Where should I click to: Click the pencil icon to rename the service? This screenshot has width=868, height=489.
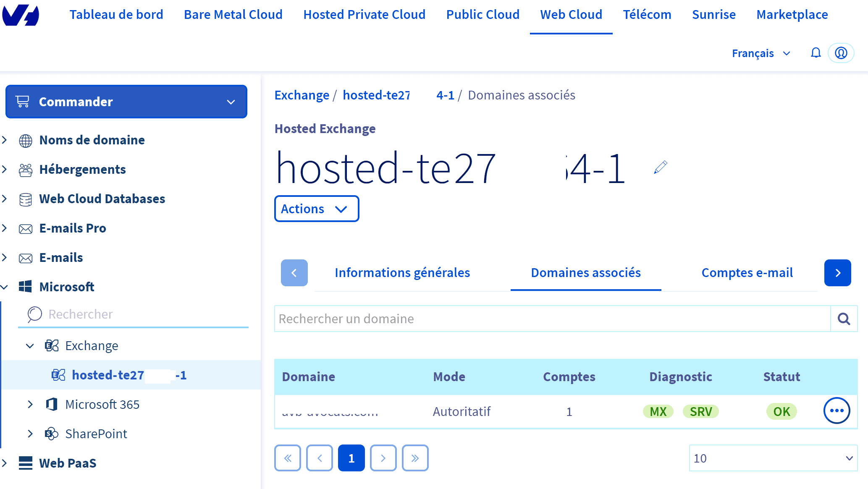click(x=660, y=167)
